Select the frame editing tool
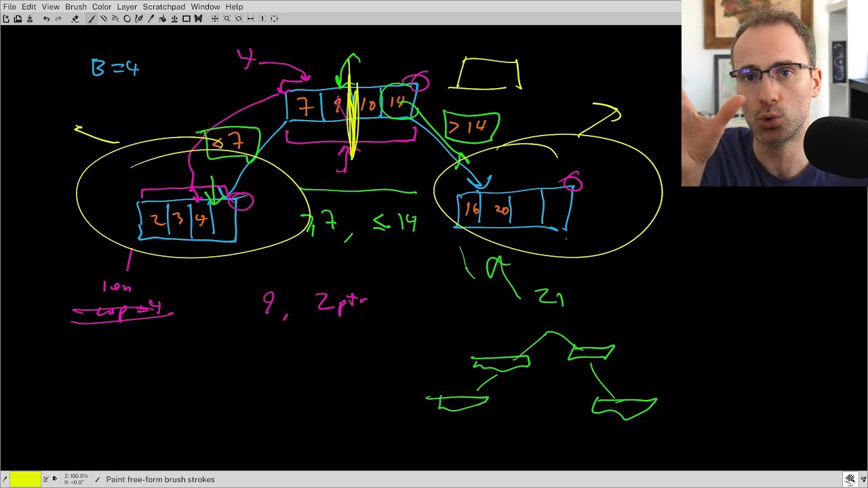Viewport: 868px width, 488px height. (186, 19)
